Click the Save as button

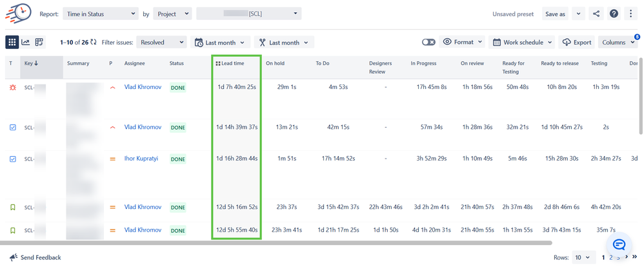point(556,14)
